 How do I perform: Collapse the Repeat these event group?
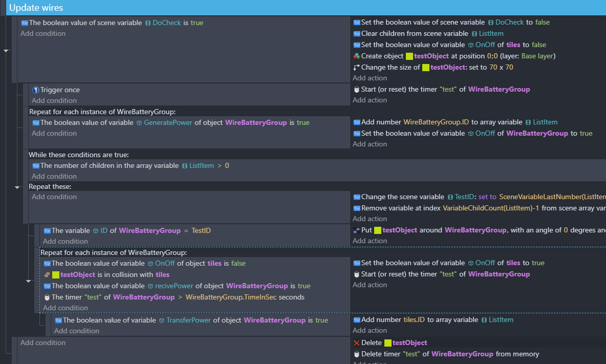pos(17,187)
